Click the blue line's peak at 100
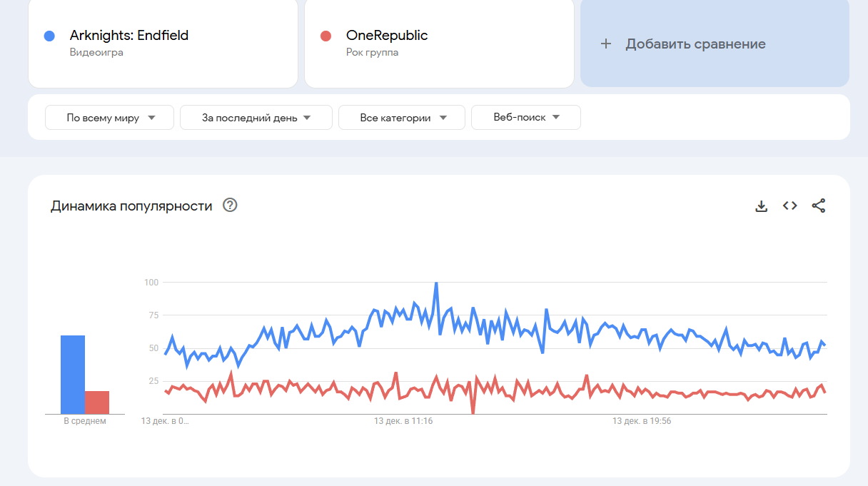868x486 pixels. tap(436, 283)
